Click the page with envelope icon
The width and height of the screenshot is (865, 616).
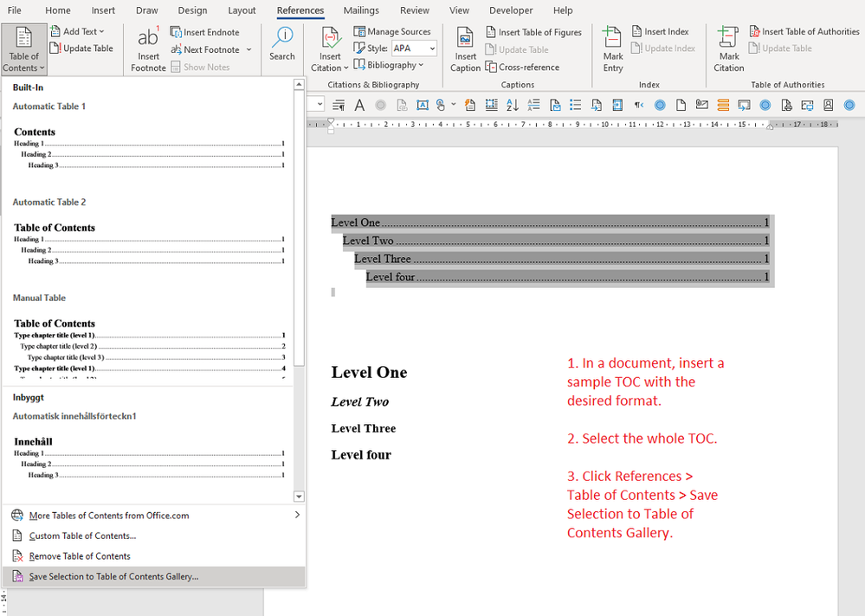click(x=556, y=105)
